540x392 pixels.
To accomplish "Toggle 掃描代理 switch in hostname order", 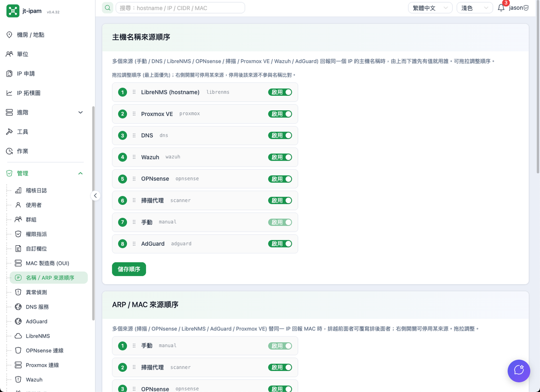I will [x=280, y=200].
